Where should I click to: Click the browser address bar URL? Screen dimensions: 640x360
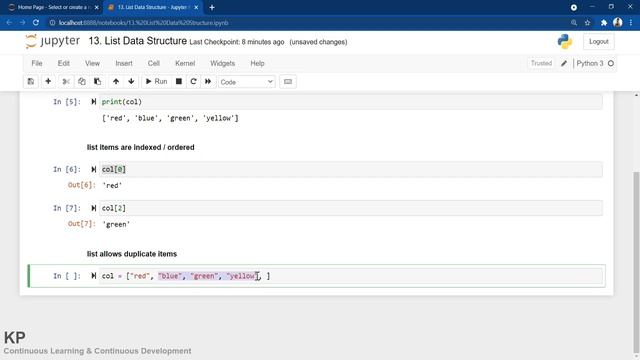pyautogui.click(x=143, y=23)
